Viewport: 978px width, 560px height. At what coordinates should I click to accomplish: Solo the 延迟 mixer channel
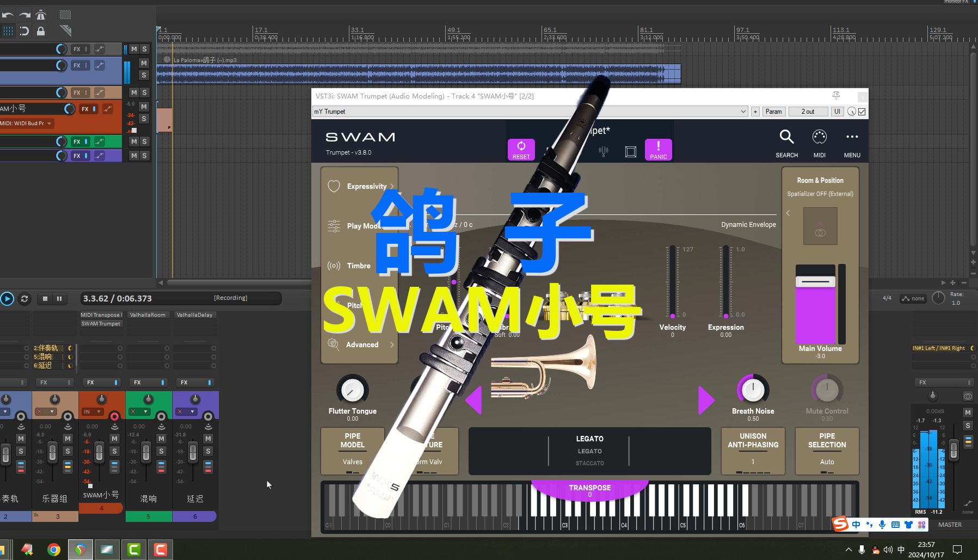[208, 451]
